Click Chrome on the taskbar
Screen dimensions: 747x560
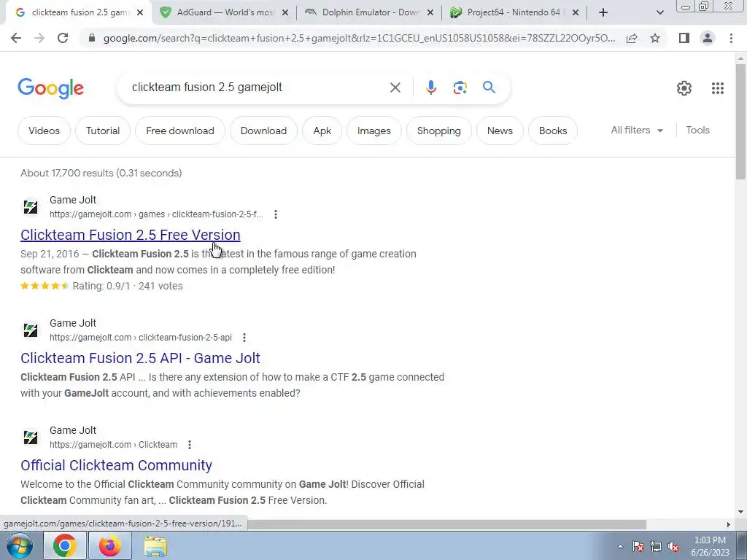coord(65,546)
